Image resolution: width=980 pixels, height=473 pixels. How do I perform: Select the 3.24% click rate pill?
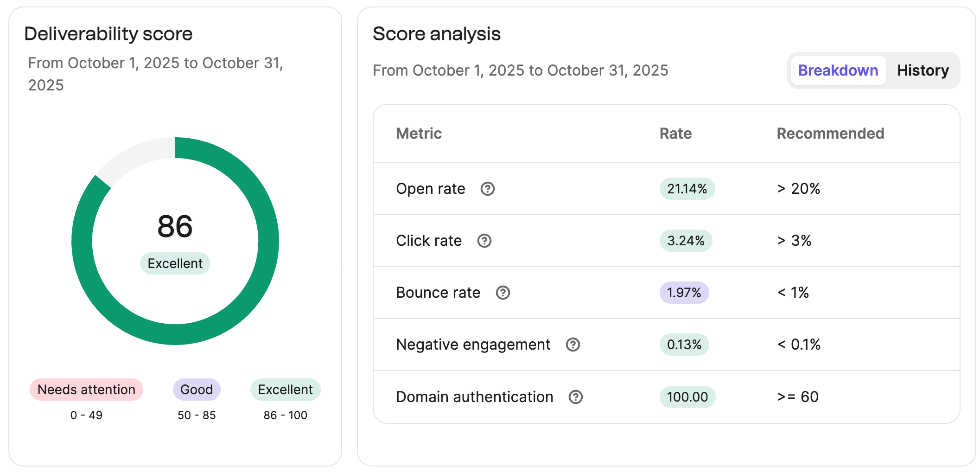685,241
